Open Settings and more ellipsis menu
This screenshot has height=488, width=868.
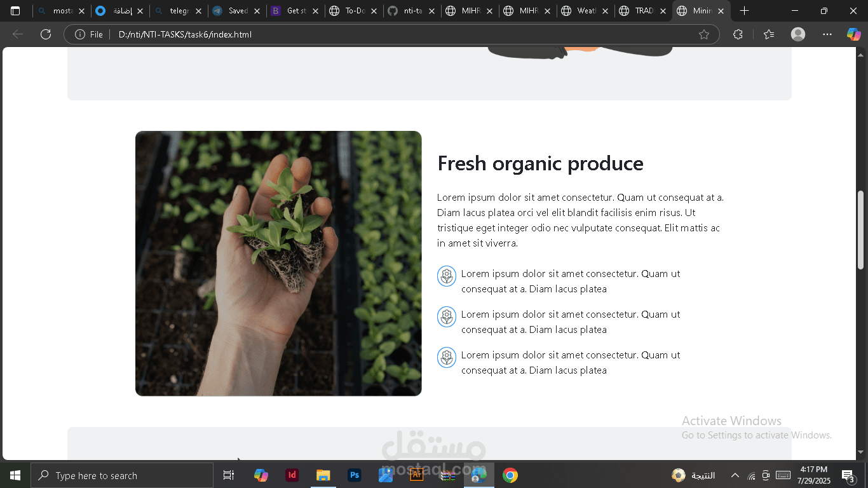click(827, 34)
